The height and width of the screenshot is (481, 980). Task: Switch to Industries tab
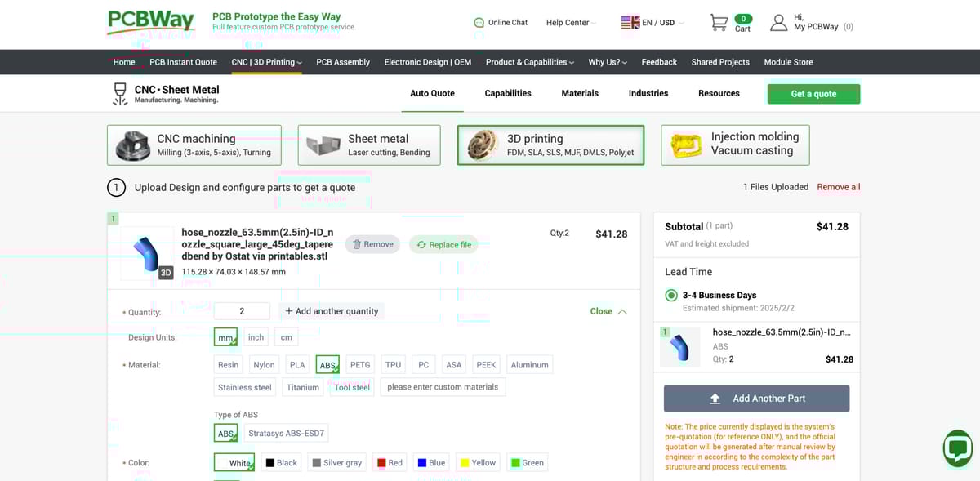tap(648, 93)
